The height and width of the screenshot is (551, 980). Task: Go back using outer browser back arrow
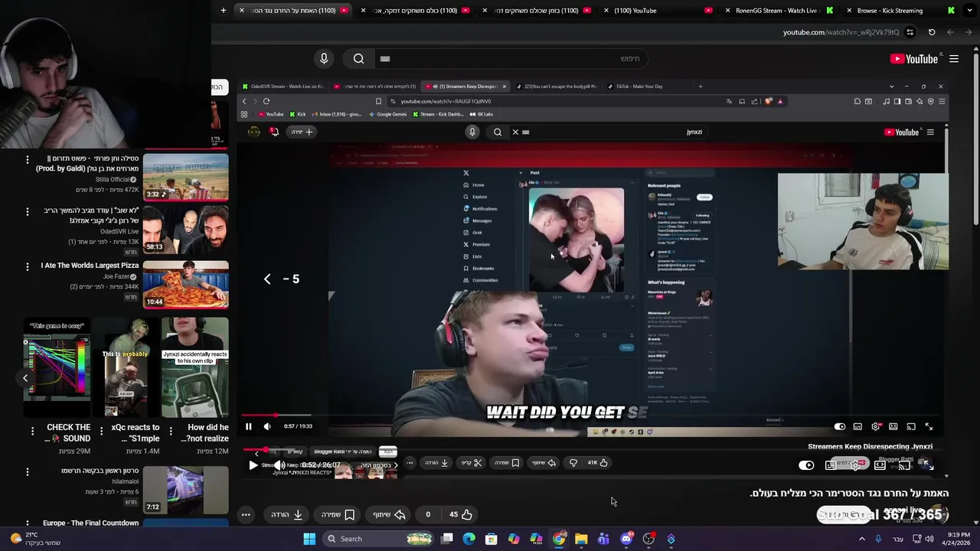(x=969, y=32)
